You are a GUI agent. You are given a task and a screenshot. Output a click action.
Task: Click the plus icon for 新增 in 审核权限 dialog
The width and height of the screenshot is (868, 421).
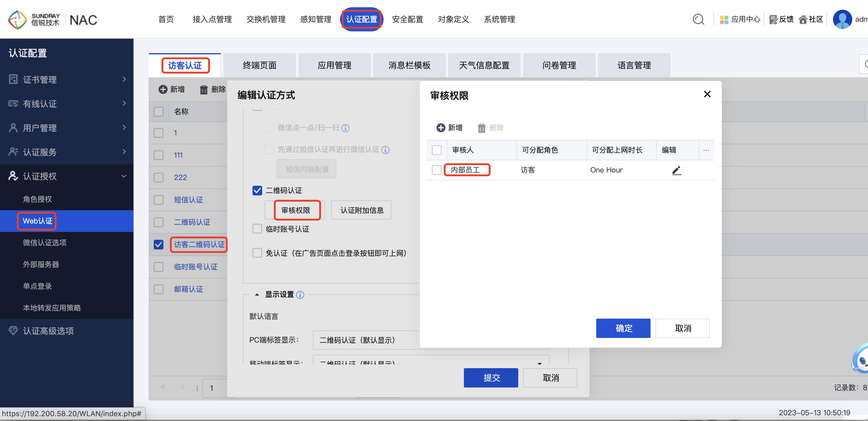pyautogui.click(x=441, y=128)
